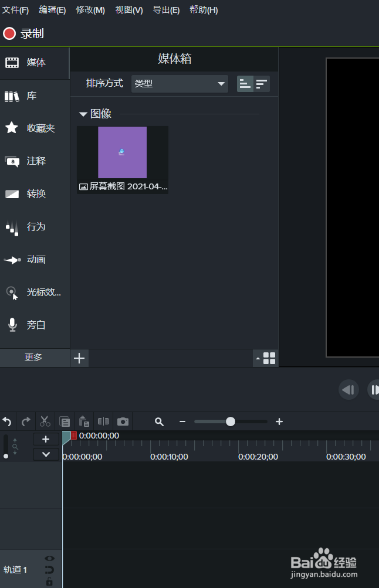Redo the last undone action
The width and height of the screenshot is (379, 588).
(x=26, y=422)
